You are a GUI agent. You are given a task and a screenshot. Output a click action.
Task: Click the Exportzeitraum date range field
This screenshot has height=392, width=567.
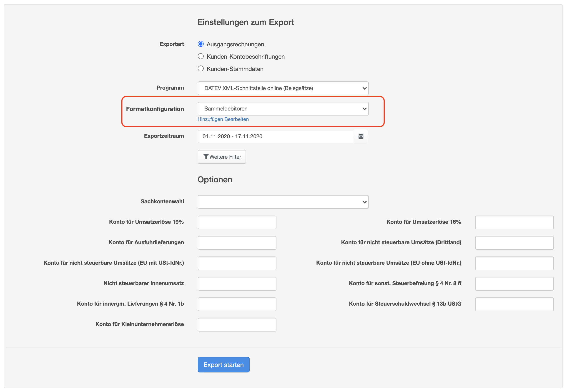[x=276, y=136]
